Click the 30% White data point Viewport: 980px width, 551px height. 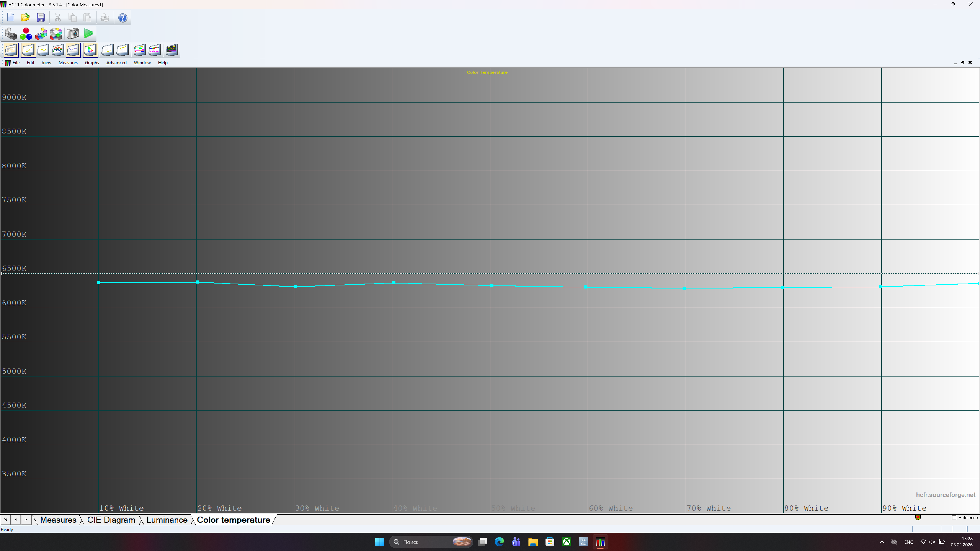[x=296, y=287]
